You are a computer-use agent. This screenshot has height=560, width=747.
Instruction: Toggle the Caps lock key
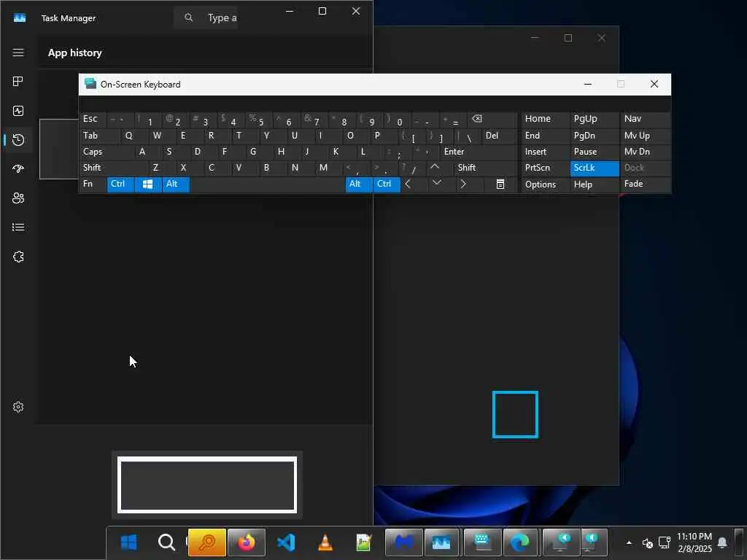pyautogui.click(x=108, y=152)
